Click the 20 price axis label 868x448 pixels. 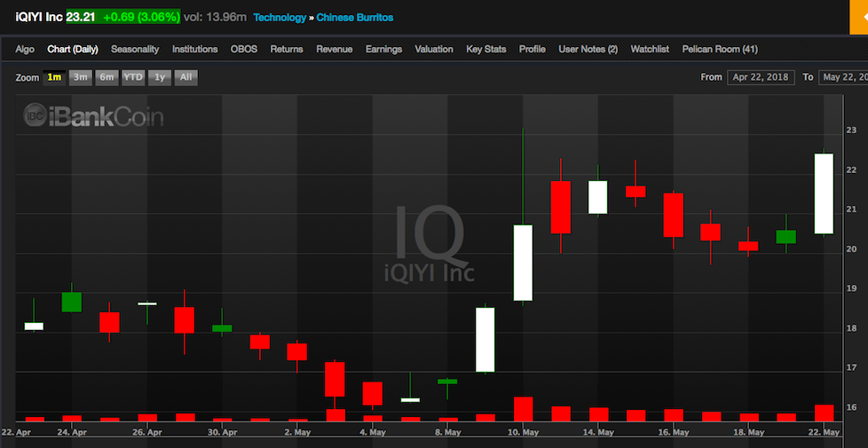click(852, 249)
